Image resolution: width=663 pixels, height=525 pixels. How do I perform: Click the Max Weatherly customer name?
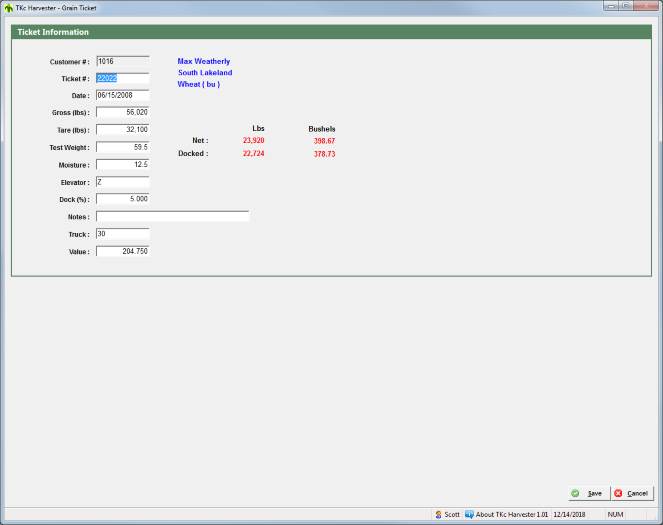[x=204, y=61]
